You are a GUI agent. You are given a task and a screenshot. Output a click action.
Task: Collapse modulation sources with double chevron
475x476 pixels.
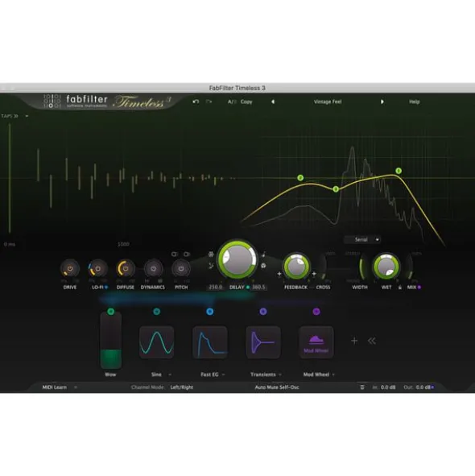[x=372, y=341]
